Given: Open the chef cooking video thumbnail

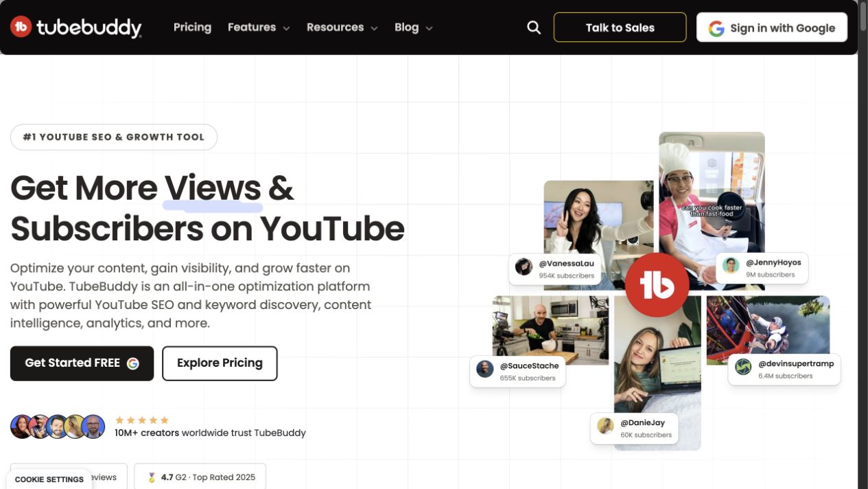Looking at the screenshot, I should [x=712, y=199].
